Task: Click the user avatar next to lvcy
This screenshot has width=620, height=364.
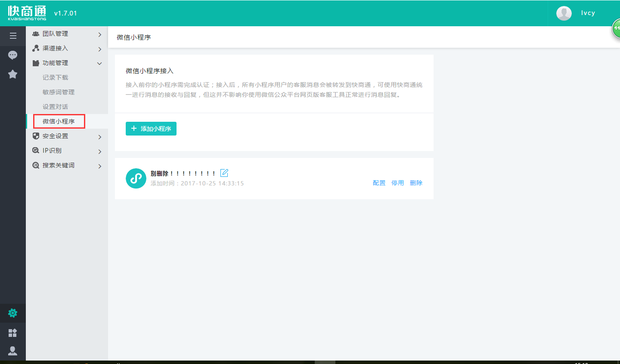Action: tap(564, 13)
